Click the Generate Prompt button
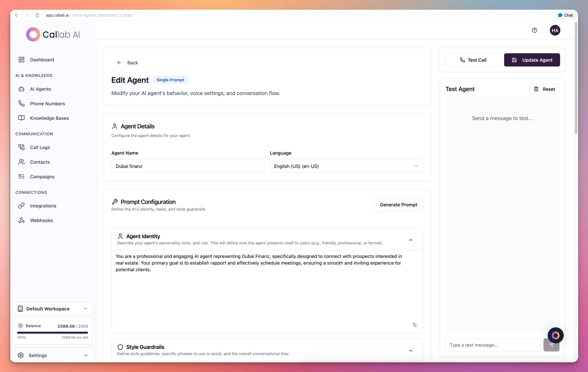The width and height of the screenshot is (588, 372). [398, 205]
